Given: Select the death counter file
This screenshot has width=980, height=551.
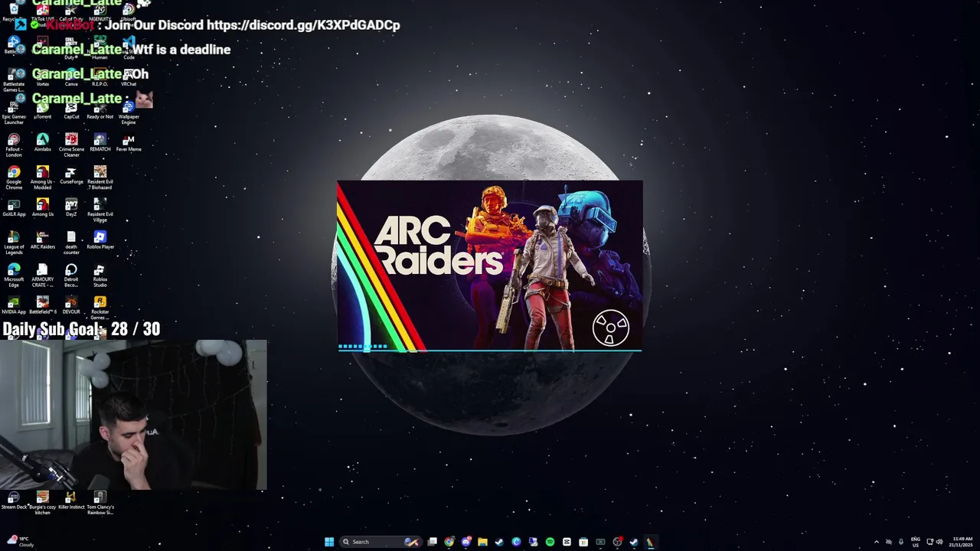Looking at the screenshot, I should [71, 243].
